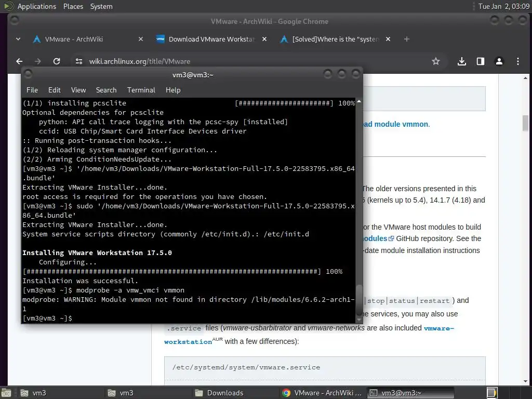Click the clock showing Tue Jan 2
This screenshot has height=399, width=532.
click(504, 6)
